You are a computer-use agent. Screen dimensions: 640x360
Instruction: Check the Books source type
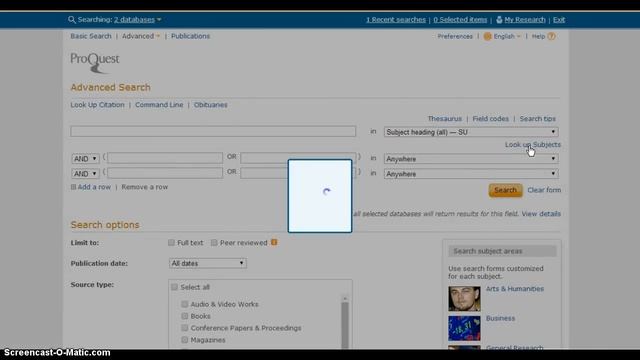click(x=184, y=316)
